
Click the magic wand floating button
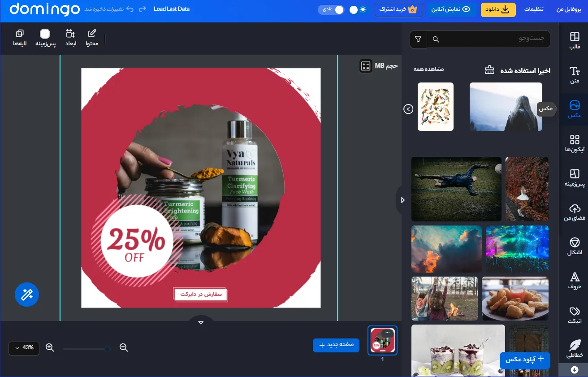coord(27,295)
